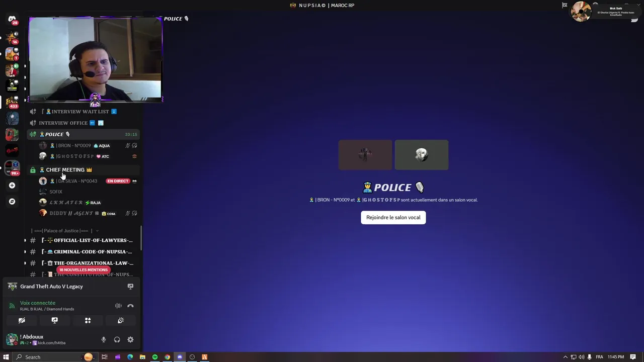Click the BRON avatar tile in center
Image resolution: width=644 pixels, height=362 pixels.
pos(365,155)
